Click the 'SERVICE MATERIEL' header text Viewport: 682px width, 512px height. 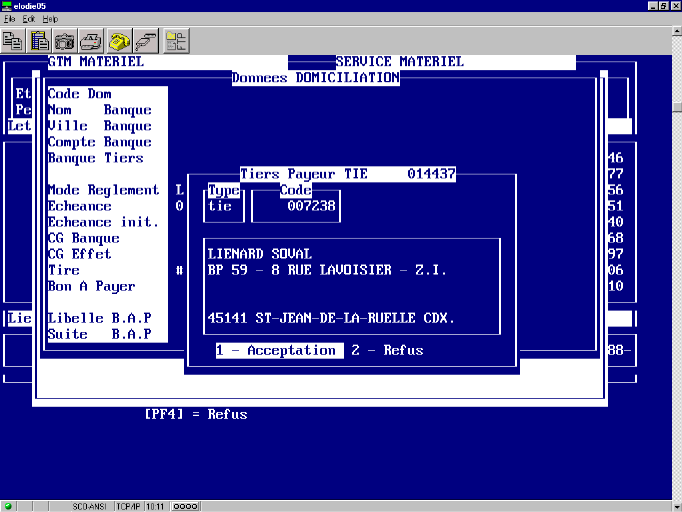(400, 62)
